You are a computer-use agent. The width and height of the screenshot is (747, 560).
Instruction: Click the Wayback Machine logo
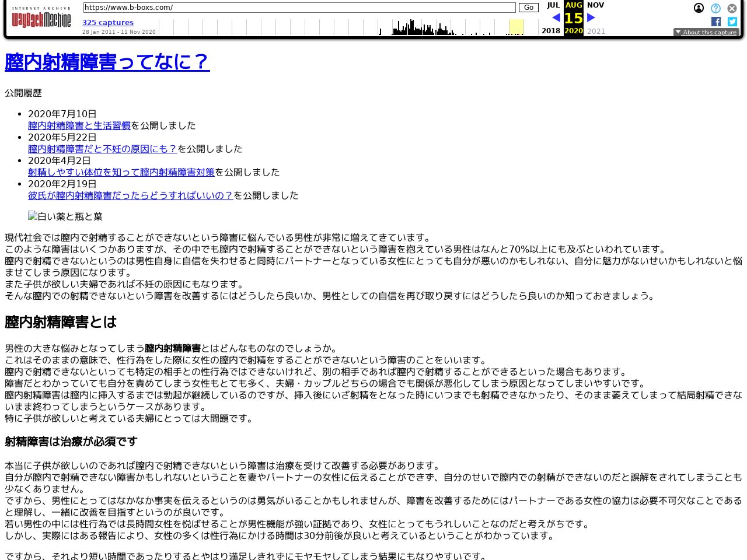41,18
